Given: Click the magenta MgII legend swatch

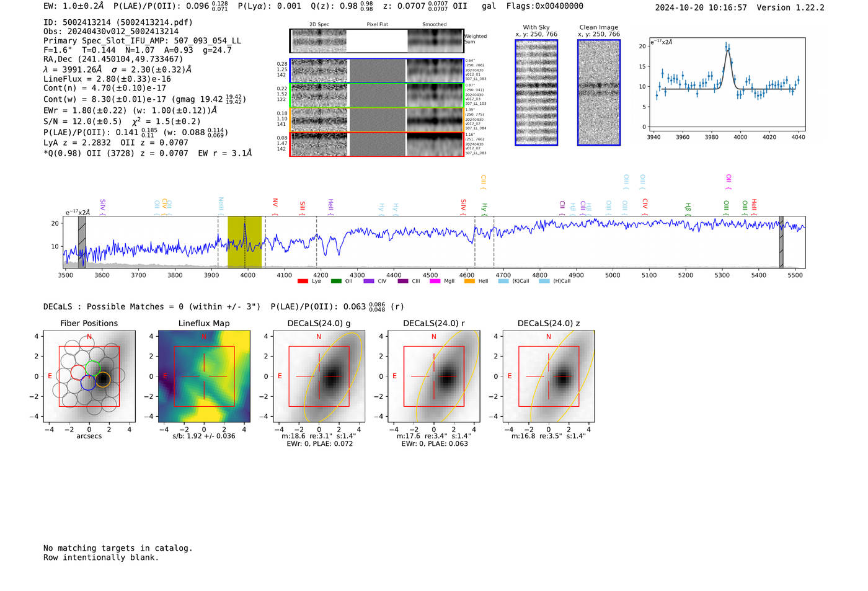Looking at the screenshot, I should coord(435,281).
